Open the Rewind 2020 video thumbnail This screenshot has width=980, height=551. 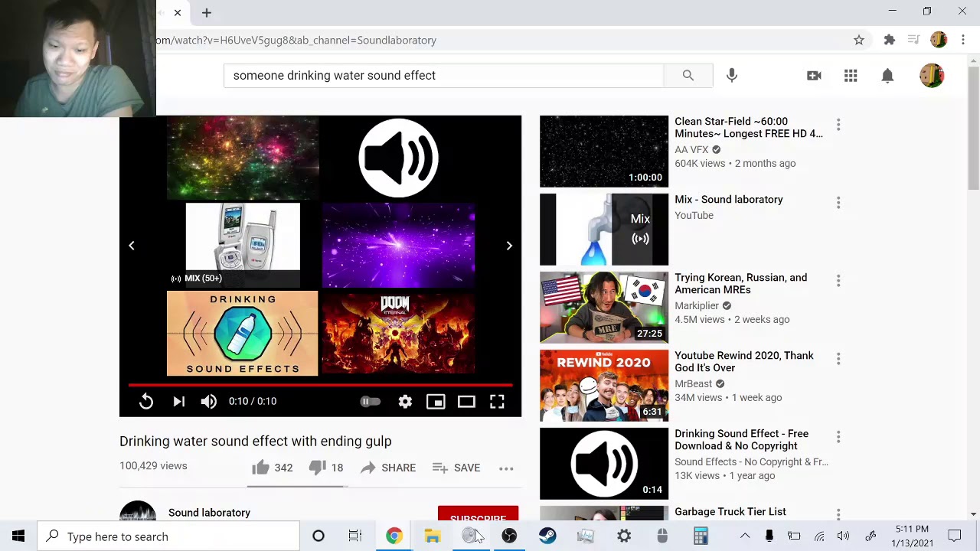604,386
